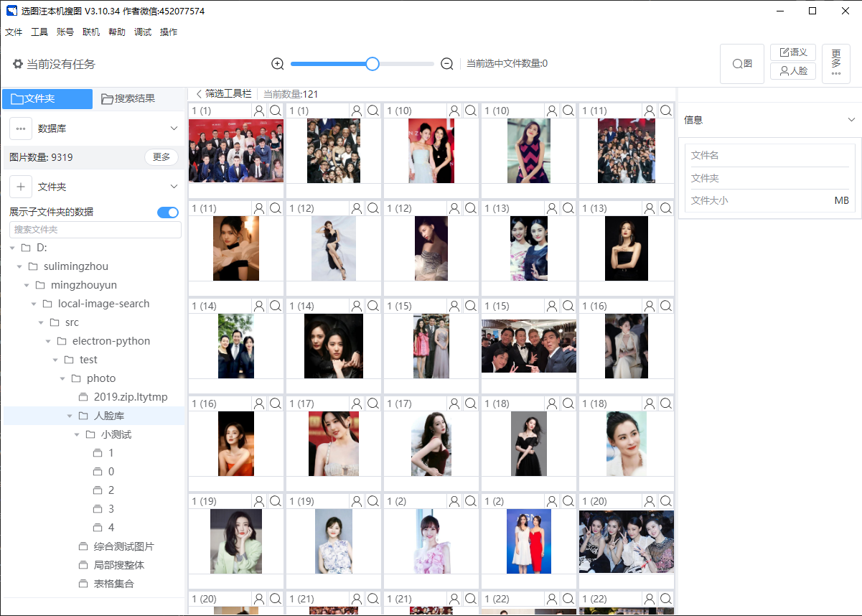The width and height of the screenshot is (862, 616).
Task: Click the zoom in magnifier icon
Action: [x=278, y=64]
